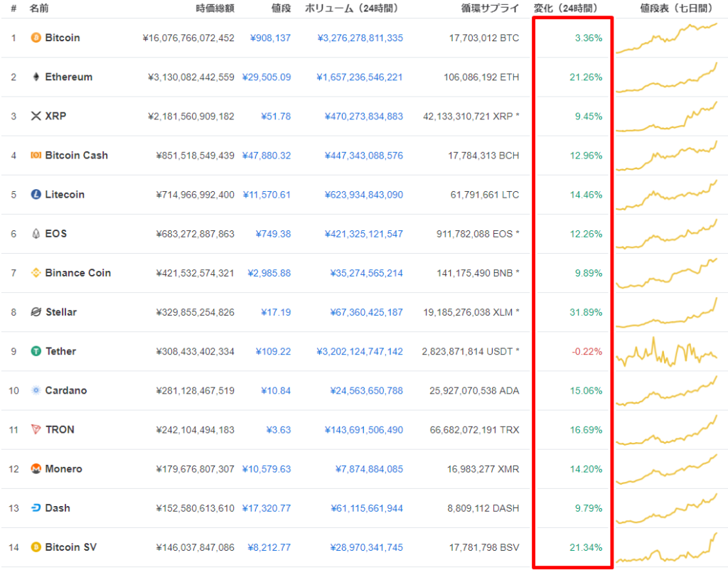Screen dimensions: 728x570
Task: Open Tether volume link ¥3,202,124,747,142
Action: click(x=360, y=352)
